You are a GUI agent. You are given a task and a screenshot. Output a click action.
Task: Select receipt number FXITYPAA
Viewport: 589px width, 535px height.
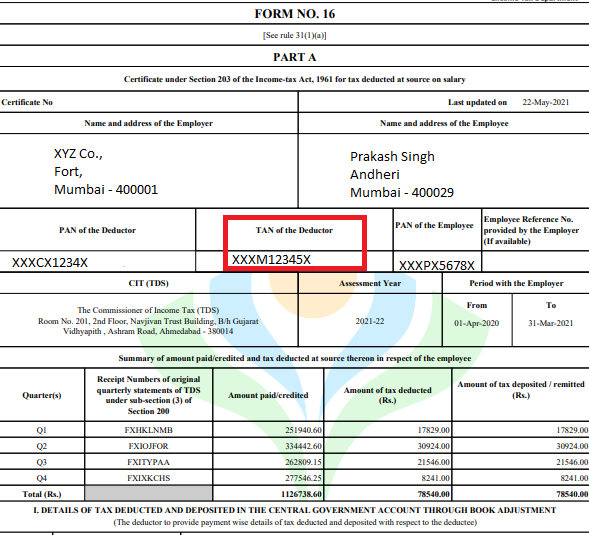coord(148,462)
